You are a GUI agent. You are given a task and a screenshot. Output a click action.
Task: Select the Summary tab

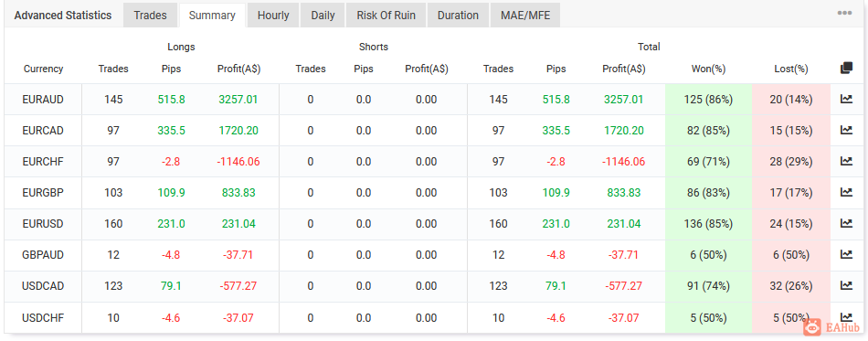coord(213,16)
